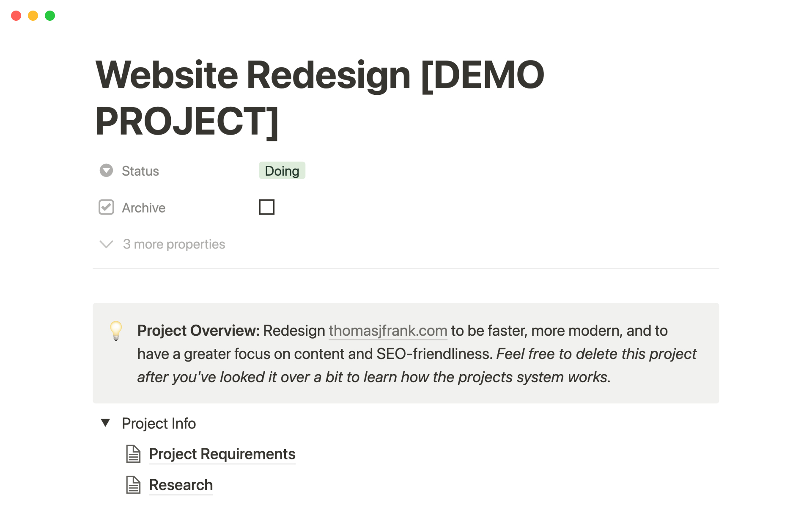
Task: Click the yellow minimize window button
Action: click(33, 16)
